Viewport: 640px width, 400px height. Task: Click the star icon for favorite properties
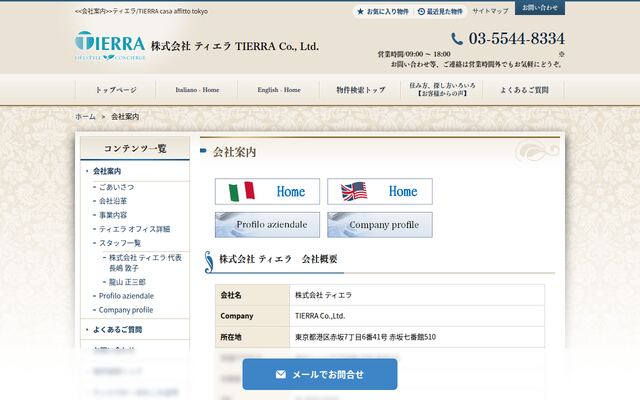(360, 11)
